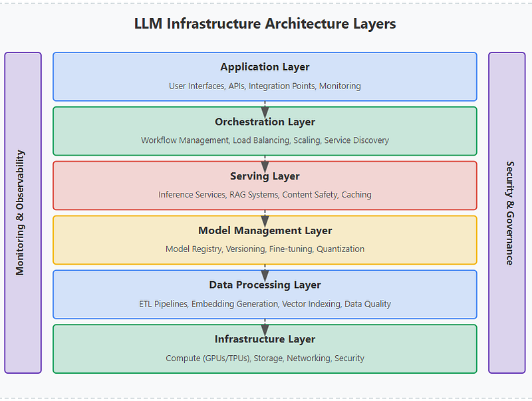Click the 'Serving Layer' heading
532x401 pixels.
click(x=265, y=176)
